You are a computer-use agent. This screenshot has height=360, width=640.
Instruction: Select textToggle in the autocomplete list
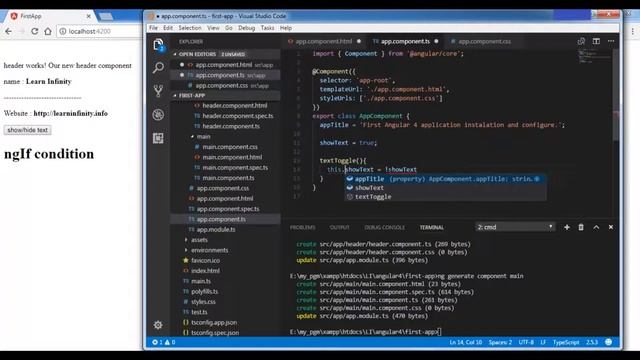[x=445, y=197]
